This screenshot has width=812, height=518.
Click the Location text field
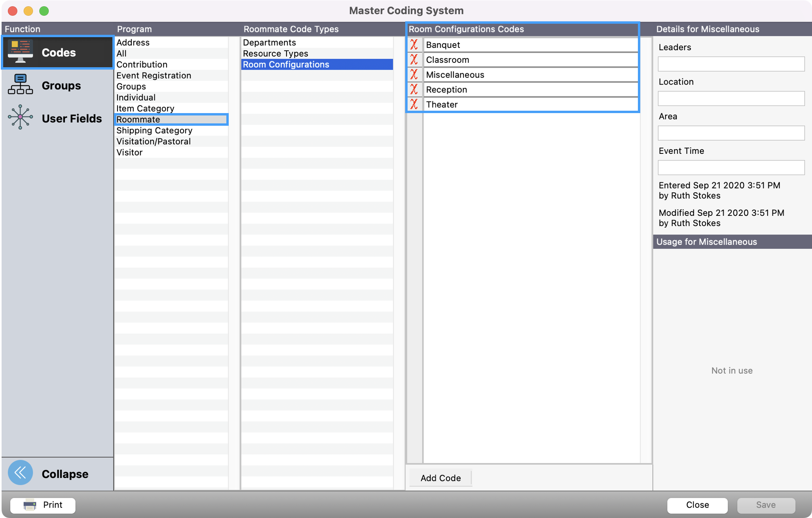731,98
